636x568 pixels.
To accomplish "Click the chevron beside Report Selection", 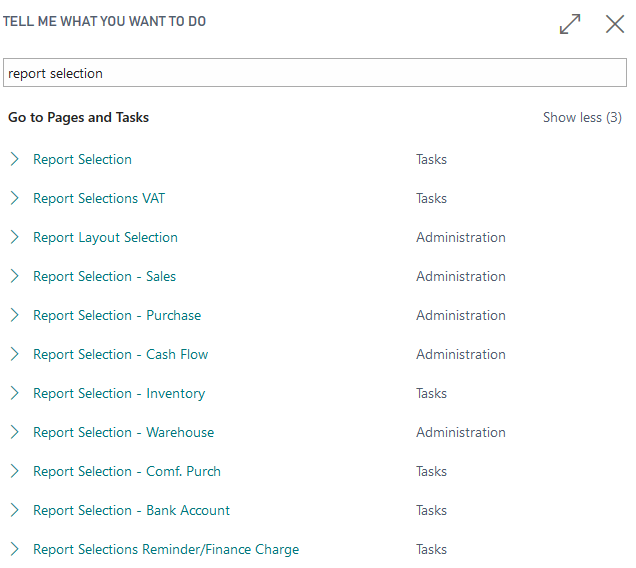I will pos(15,159).
